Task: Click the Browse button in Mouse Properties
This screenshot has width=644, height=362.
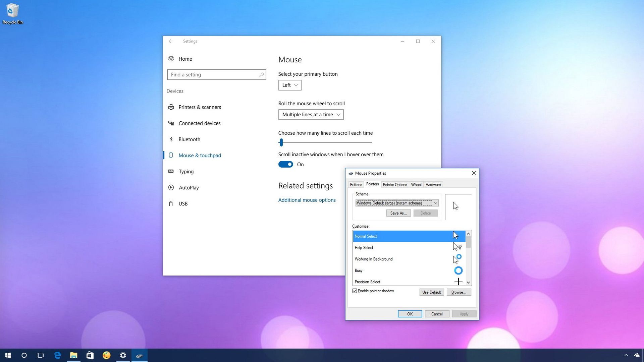Action: click(459, 292)
